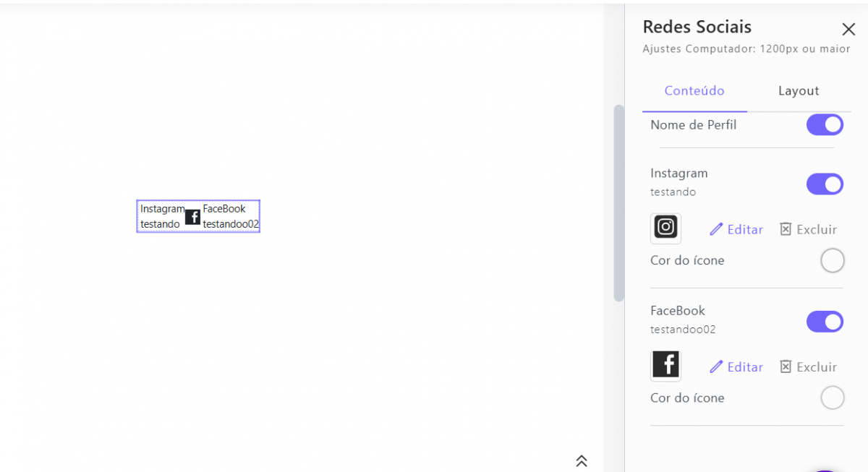Close the Redes Sociais panel
Image resolution: width=868 pixels, height=472 pixels.
pyautogui.click(x=848, y=30)
